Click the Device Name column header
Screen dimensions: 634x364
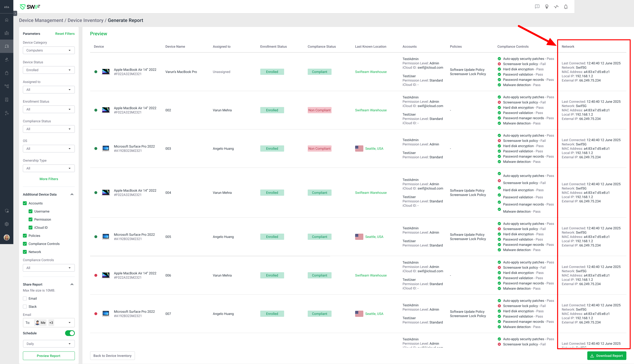coord(175,46)
